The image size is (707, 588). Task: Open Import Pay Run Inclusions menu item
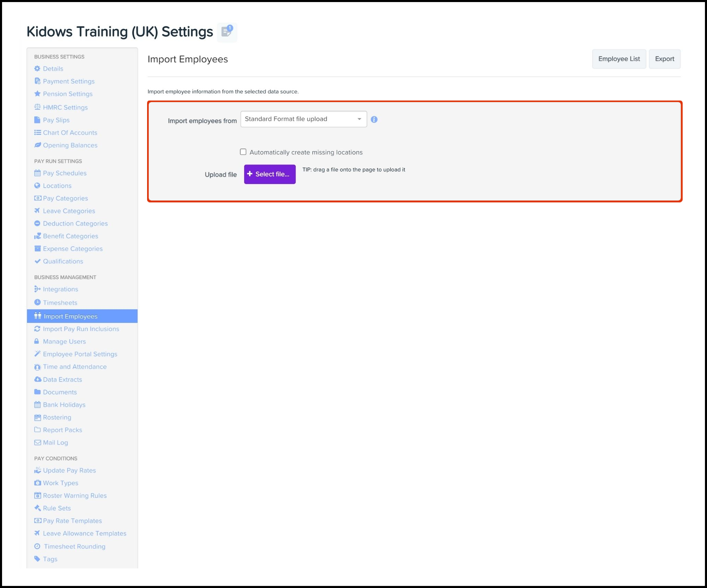point(81,329)
